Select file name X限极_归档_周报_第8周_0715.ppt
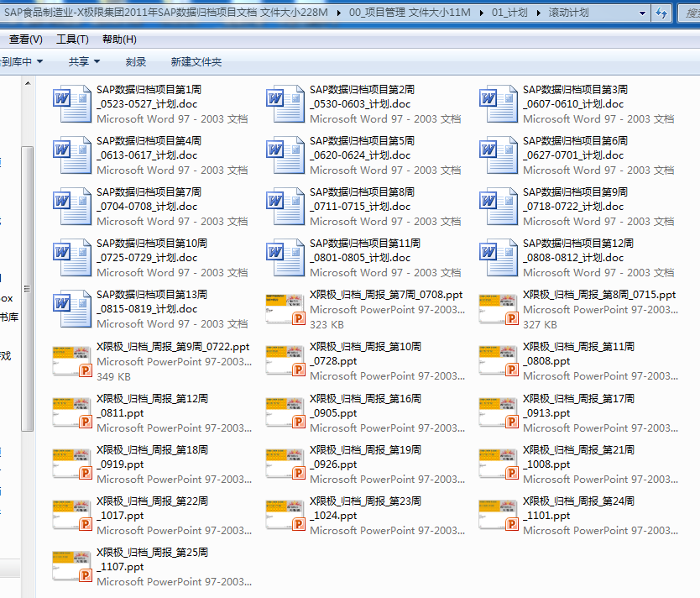 [x=599, y=295]
